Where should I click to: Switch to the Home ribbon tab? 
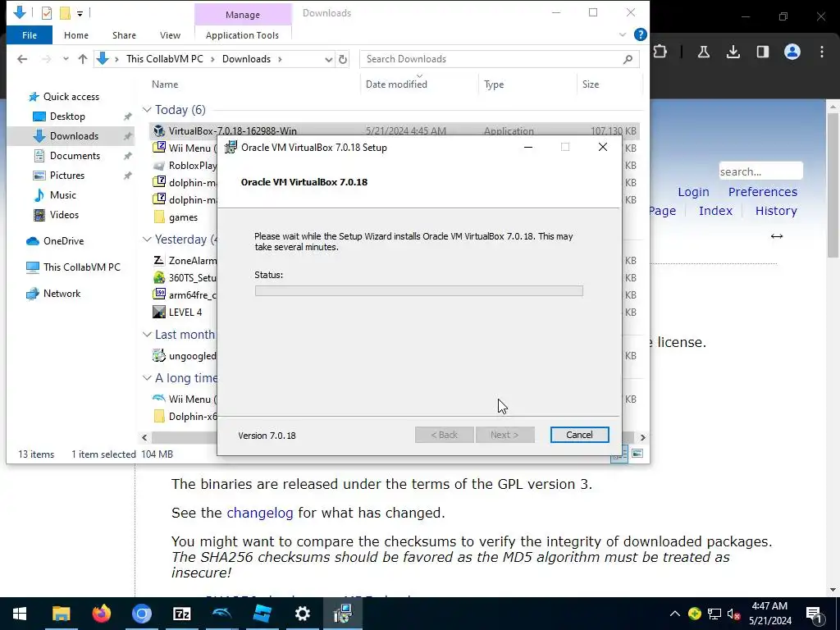pyautogui.click(x=76, y=35)
